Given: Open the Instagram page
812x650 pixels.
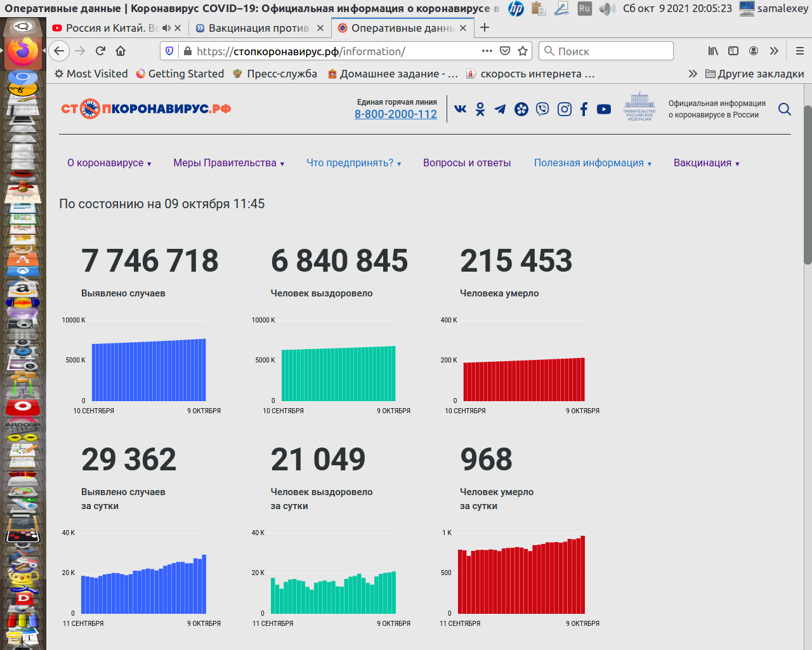Looking at the screenshot, I should click(x=565, y=109).
